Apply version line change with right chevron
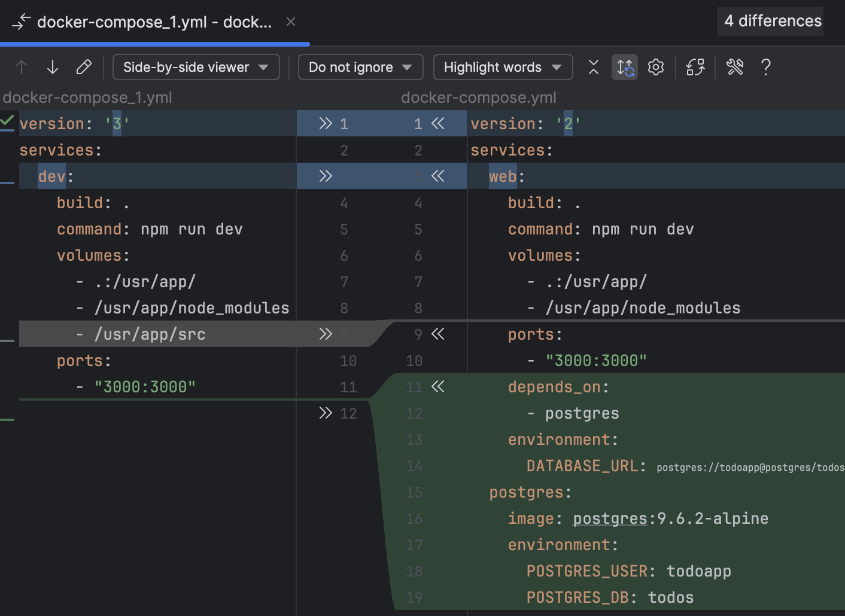The height and width of the screenshot is (616, 845). point(325,123)
